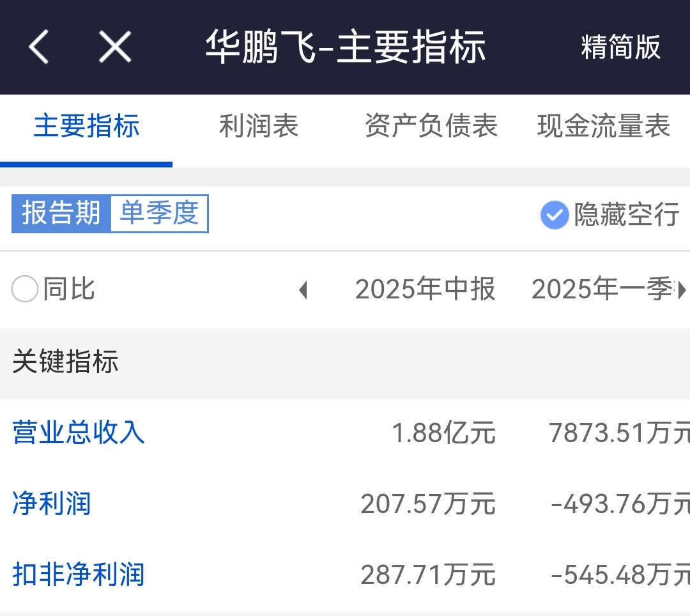Select the 2025年中报 column header
This screenshot has width=690, height=616.
click(425, 289)
